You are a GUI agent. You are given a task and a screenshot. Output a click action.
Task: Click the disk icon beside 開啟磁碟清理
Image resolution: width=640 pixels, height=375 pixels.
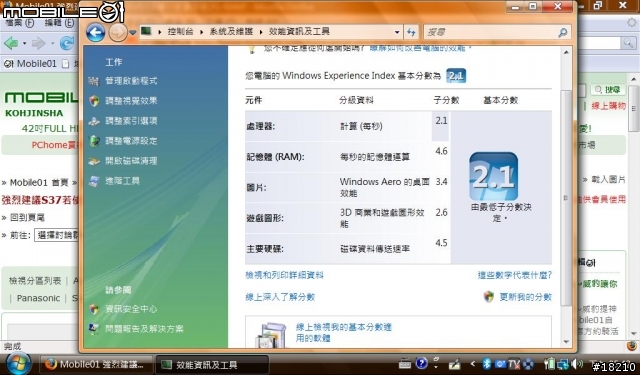pos(94,161)
